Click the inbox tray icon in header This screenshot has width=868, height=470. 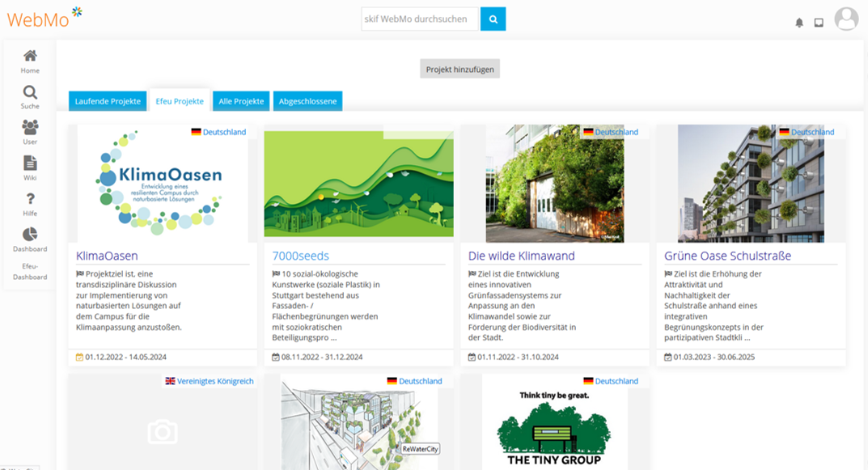click(819, 23)
